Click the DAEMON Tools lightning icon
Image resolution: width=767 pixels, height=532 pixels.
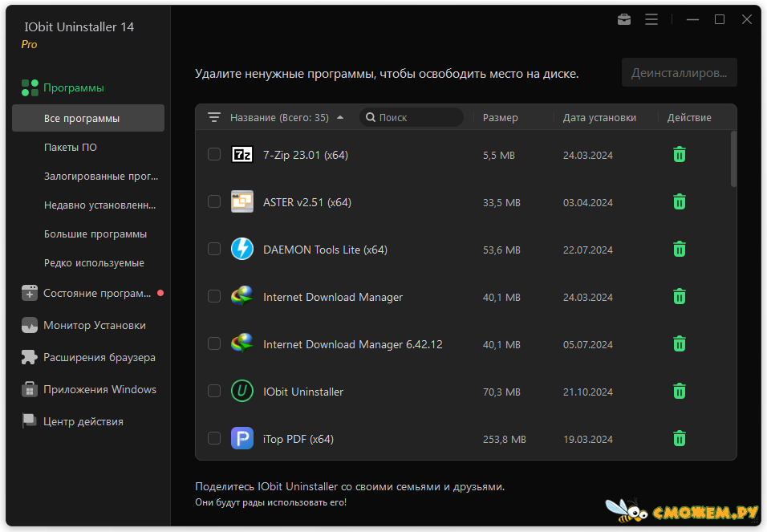pyautogui.click(x=242, y=249)
